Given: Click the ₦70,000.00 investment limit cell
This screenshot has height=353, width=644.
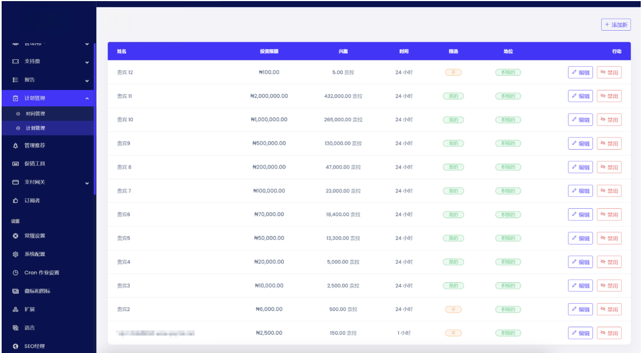Looking at the screenshot, I should pos(269,214).
